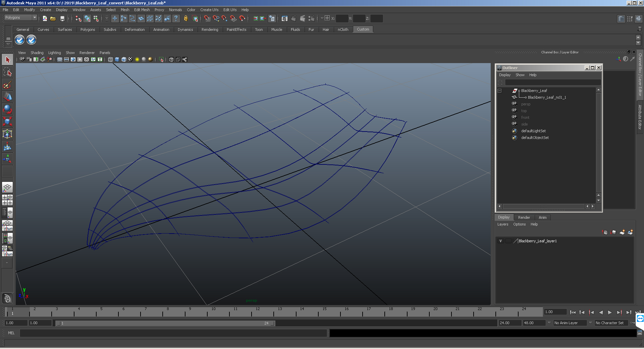This screenshot has height=349, width=644.
Task: Click the Open Scene folder icon
Action: 53,18
